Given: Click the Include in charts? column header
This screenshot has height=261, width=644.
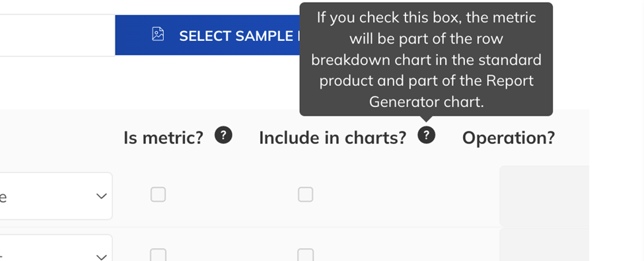Looking at the screenshot, I should (333, 137).
